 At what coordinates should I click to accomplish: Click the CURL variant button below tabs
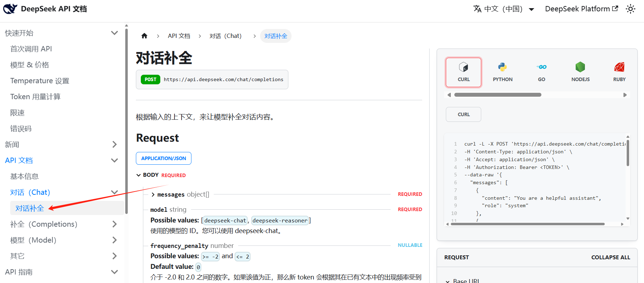464,114
